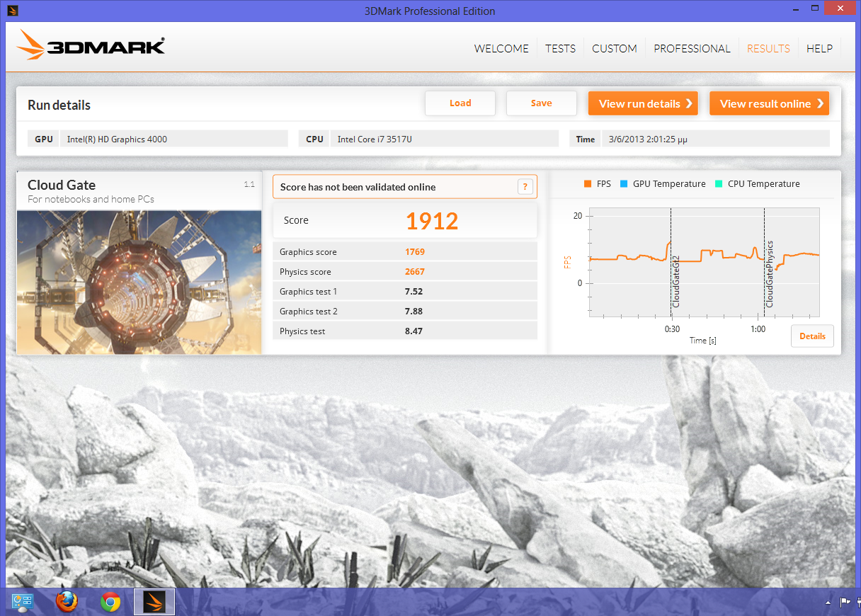The image size is (861, 616).
Task: Open the Welcome tab
Action: tap(501, 49)
